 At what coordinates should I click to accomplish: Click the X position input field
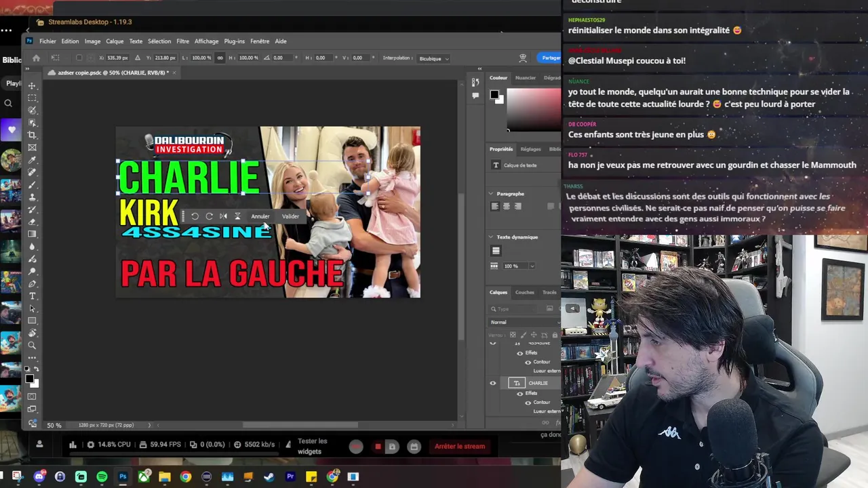pyautogui.click(x=118, y=58)
